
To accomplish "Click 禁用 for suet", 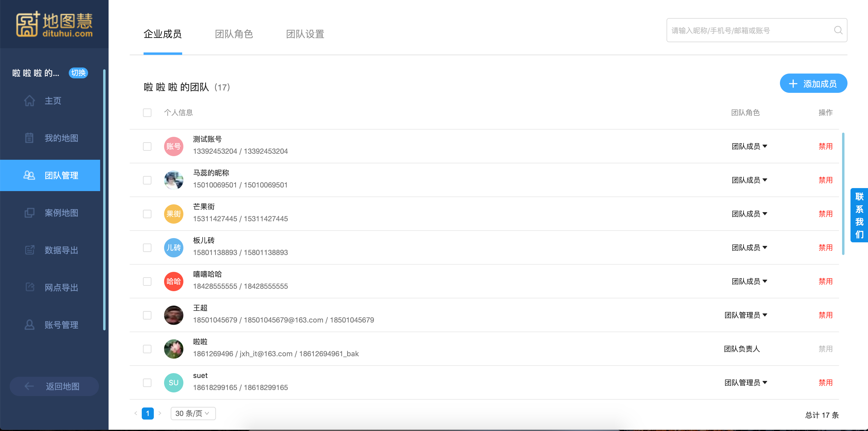I will click(825, 383).
